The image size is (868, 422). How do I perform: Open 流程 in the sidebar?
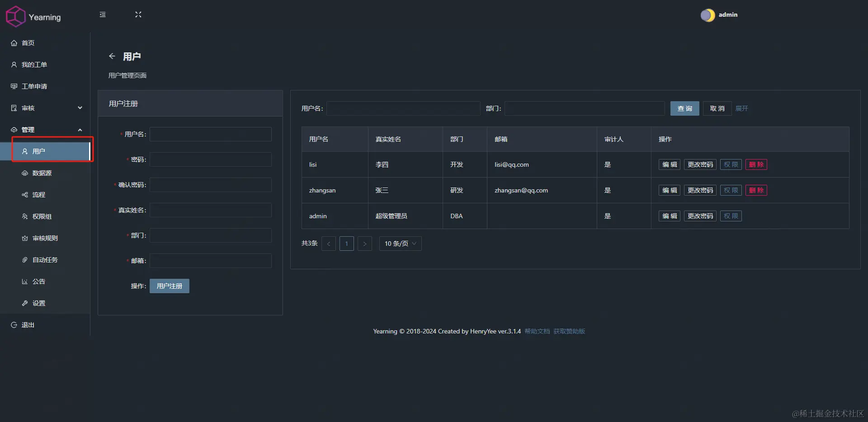[45, 195]
